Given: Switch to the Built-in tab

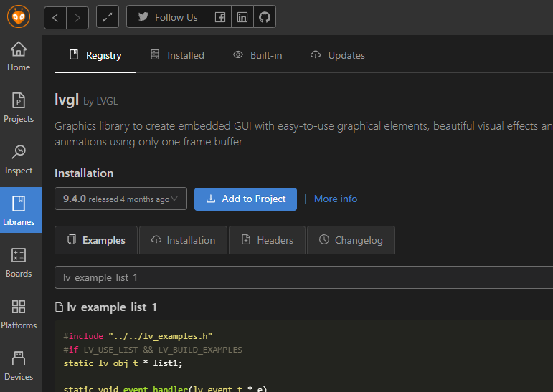Looking at the screenshot, I should 257,55.
